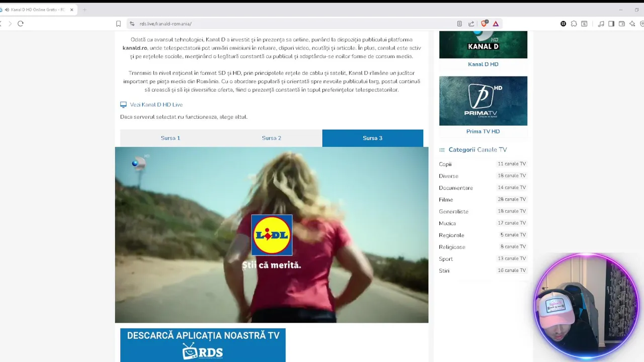Toggle the browser sidebar panel icon
The width and height of the screenshot is (644, 362).
[x=611, y=24]
